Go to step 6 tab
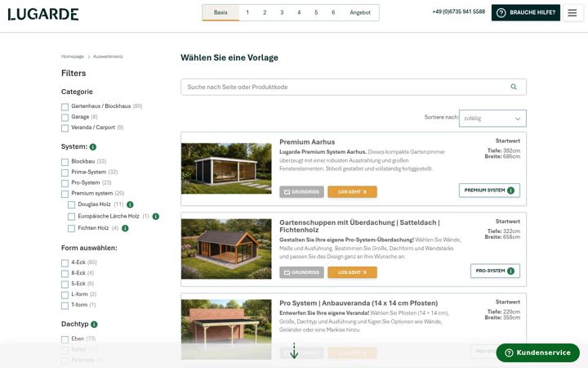This screenshot has width=588, height=368. click(x=333, y=12)
